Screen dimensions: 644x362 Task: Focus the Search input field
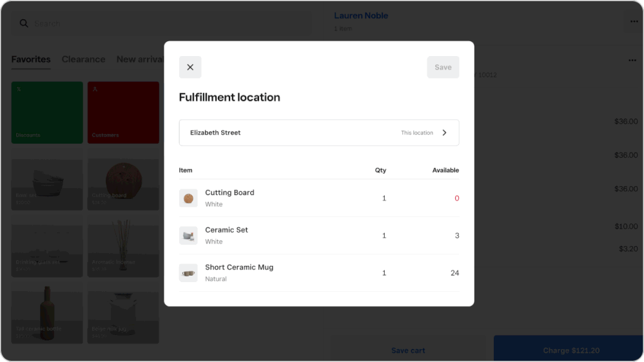(162, 23)
